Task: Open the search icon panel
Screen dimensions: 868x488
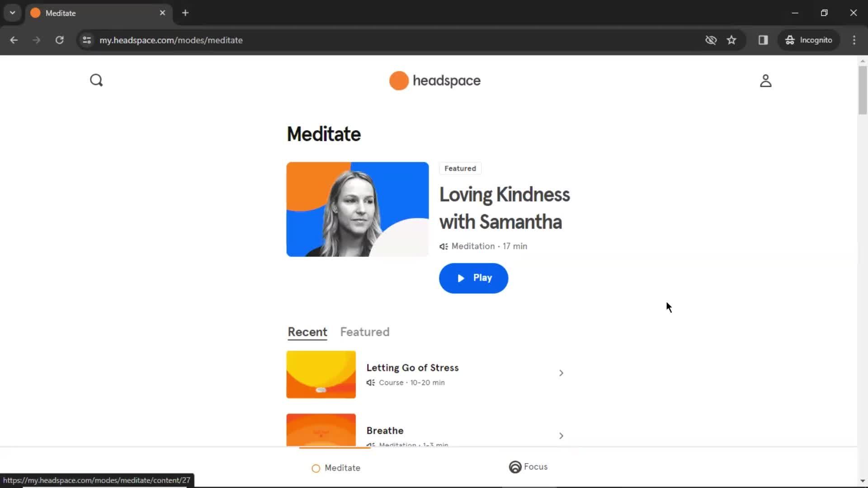Action: point(96,80)
